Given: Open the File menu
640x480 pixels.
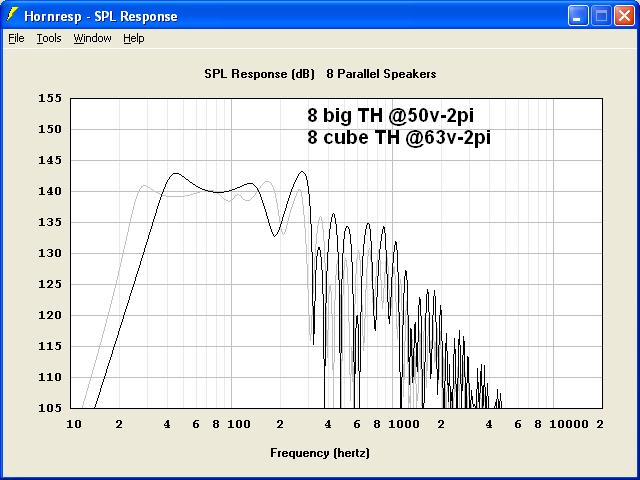Looking at the screenshot, I should [x=16, y=38].
